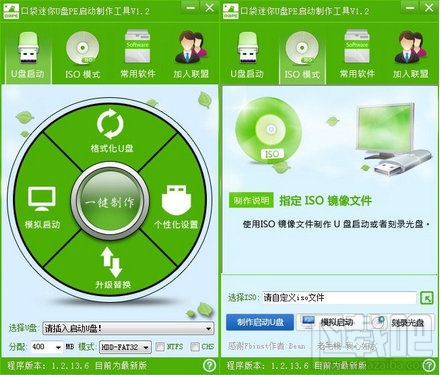Open 个性化设置 USB icon
This screenshot has width=440, height=375.
[176, 200]
